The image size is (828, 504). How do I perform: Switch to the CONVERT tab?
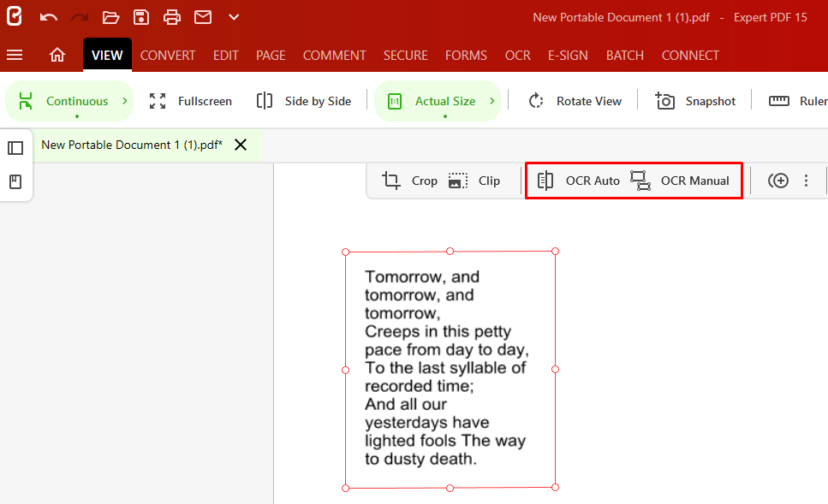[168, 55]
